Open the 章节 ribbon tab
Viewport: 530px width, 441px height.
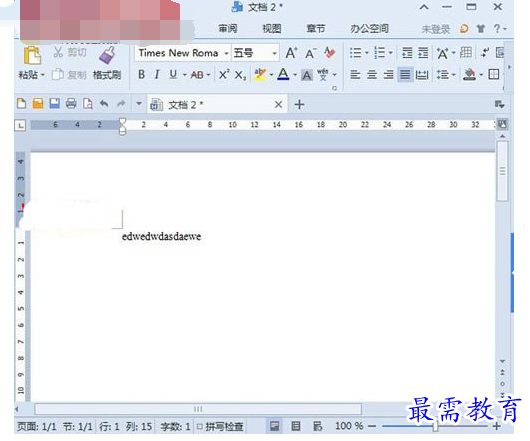[316, 29]
